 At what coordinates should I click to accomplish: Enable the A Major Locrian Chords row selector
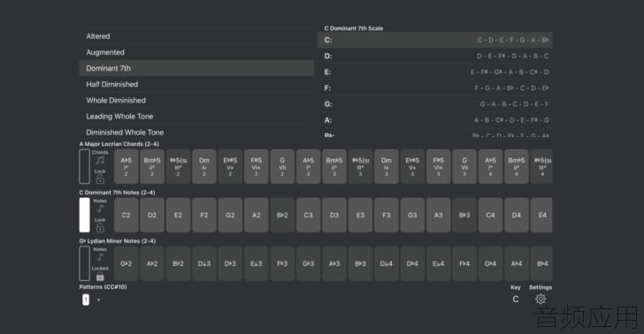coord(84,167)
